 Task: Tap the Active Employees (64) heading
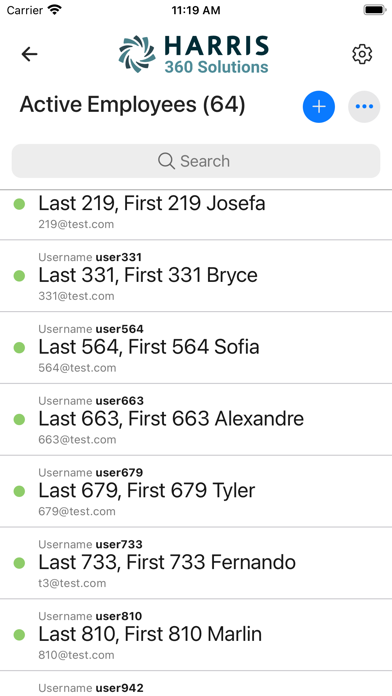click(x=132, y=105)
